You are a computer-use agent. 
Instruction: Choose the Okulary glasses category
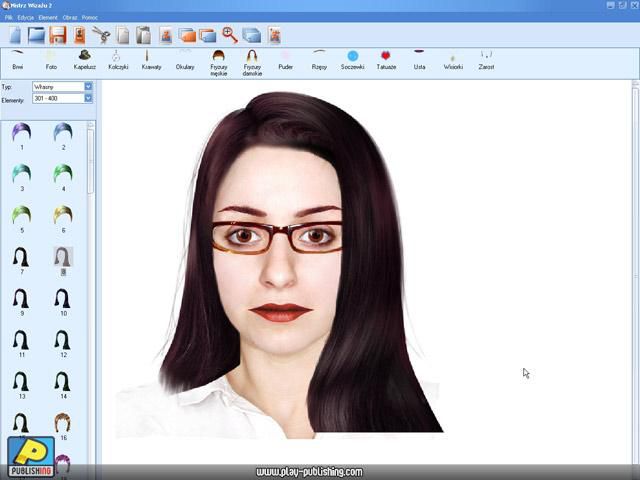(185, 58)
